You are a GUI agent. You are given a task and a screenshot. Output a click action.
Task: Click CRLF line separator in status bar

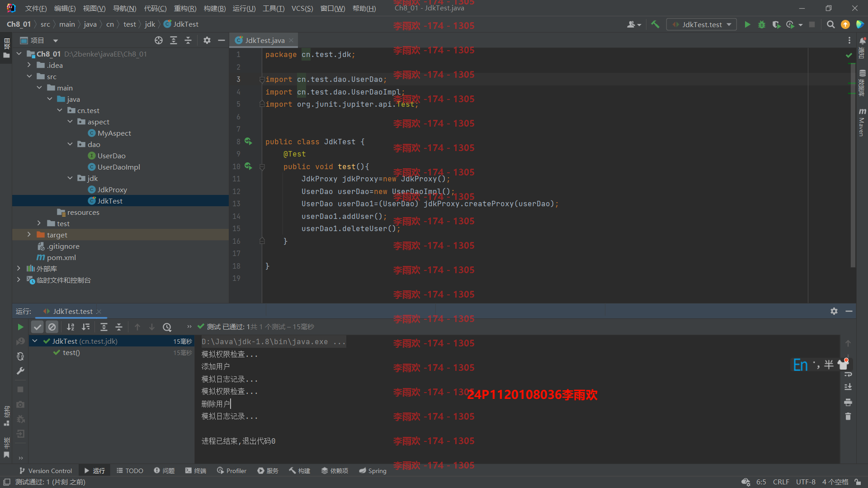point(781,482)
